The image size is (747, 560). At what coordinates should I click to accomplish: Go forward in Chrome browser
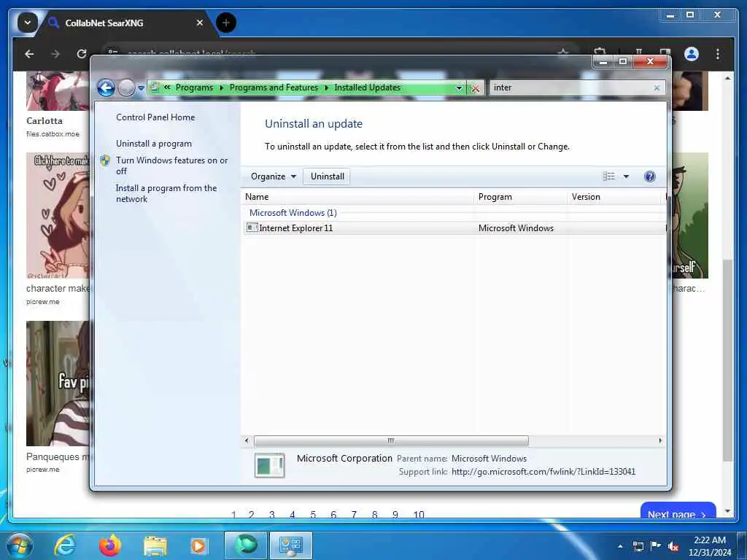point(55,54)
